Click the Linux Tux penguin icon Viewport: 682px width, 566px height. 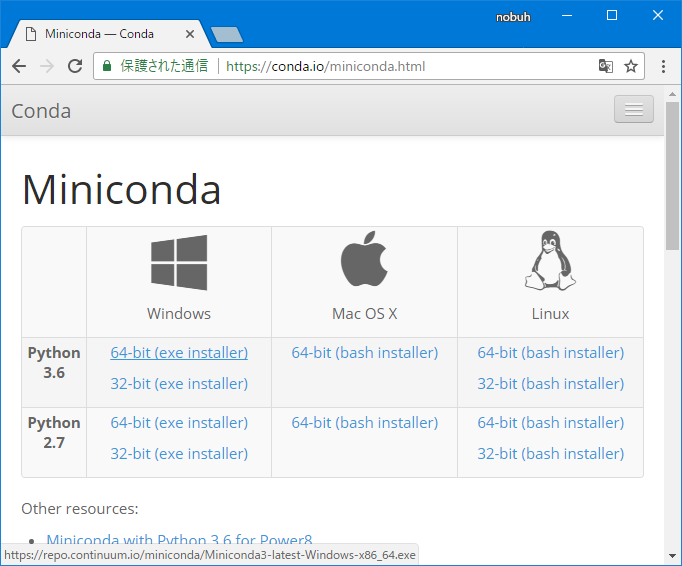[550, 261]
